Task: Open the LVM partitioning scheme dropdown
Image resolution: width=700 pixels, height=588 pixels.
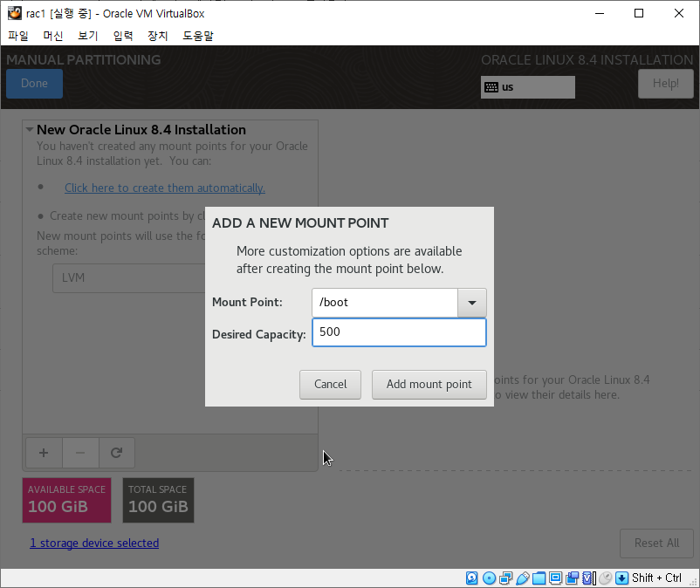Action: pos(128,278)
